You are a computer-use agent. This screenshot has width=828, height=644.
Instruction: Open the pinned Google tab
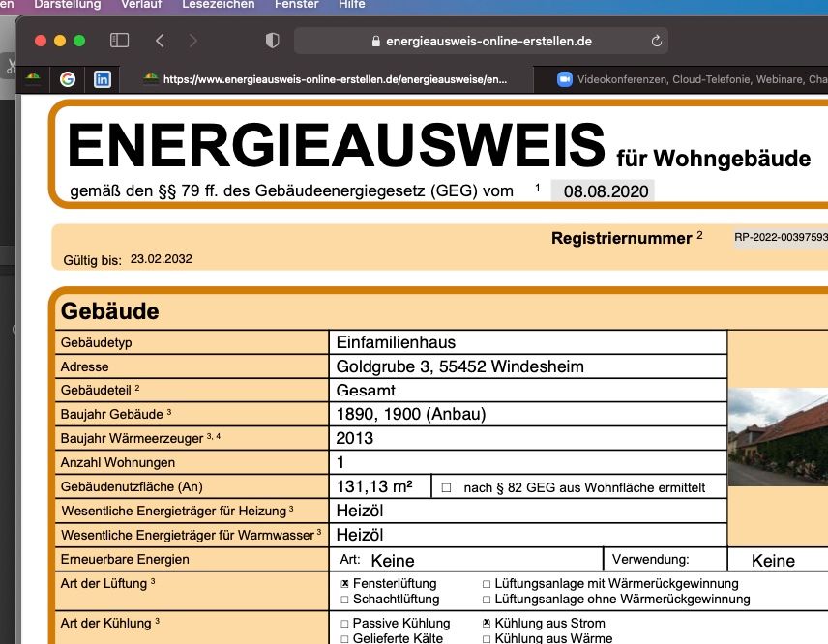[x=68, y=79]
